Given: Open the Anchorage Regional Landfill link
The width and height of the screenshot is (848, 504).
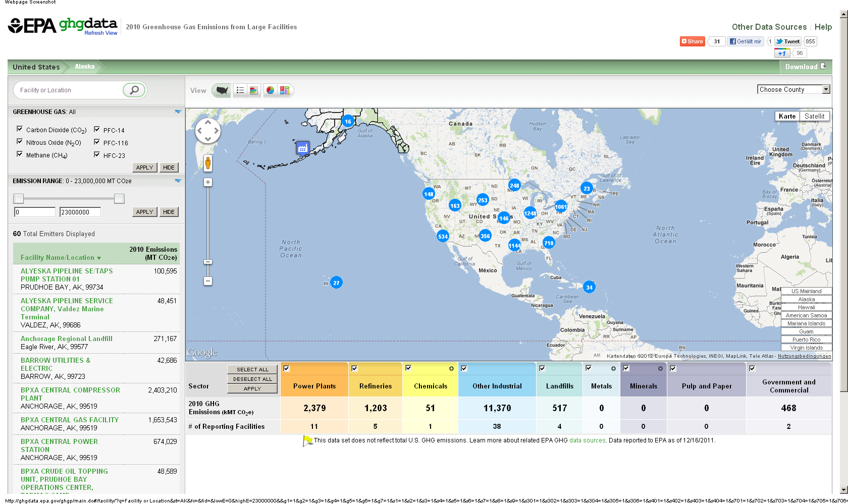Looking at the screenshot, I should (x=67, y=339).
